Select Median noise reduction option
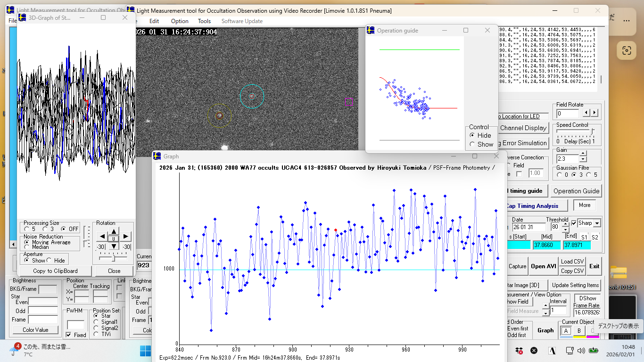 coord(27,247)
